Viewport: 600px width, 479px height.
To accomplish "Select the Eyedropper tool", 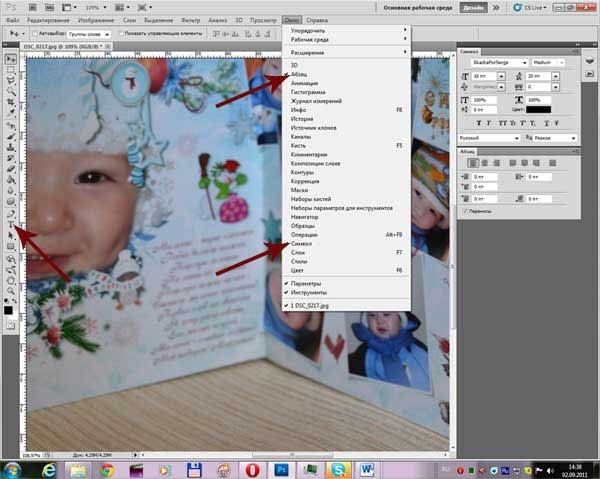I will [10, 113].
